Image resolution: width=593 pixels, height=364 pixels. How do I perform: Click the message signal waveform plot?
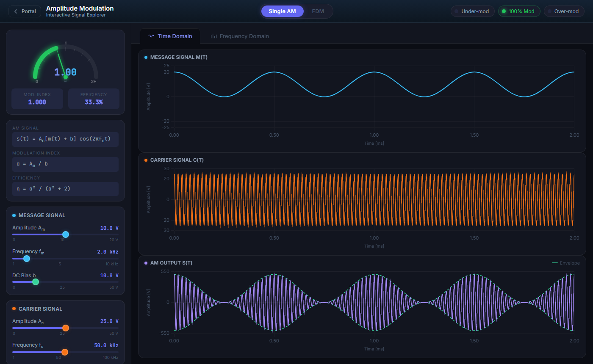click(374, 97)
